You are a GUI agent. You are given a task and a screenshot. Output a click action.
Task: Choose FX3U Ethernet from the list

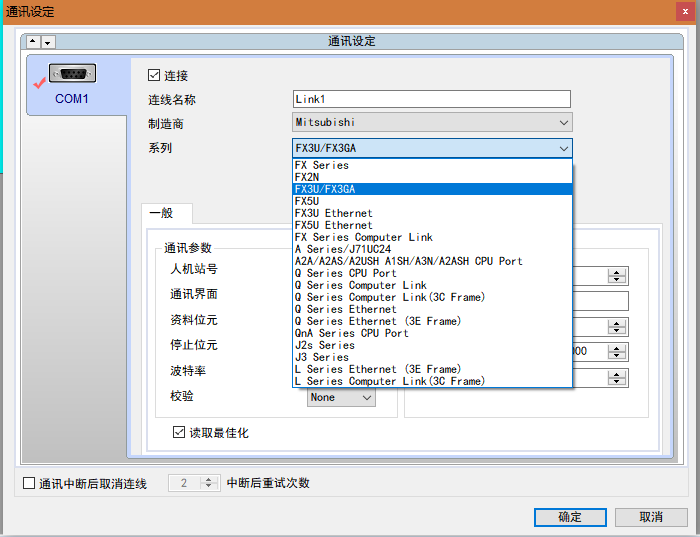tap(333, 213)
